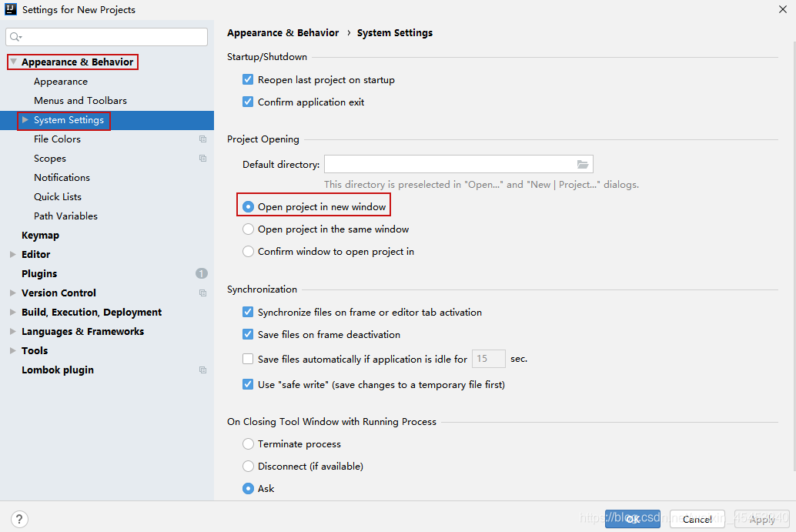The width and height of the screenshot is (796, 532).
Task: Click Appearance & Behavior breadcrumb
Action: pyautogui.click(x=283, y=33)
